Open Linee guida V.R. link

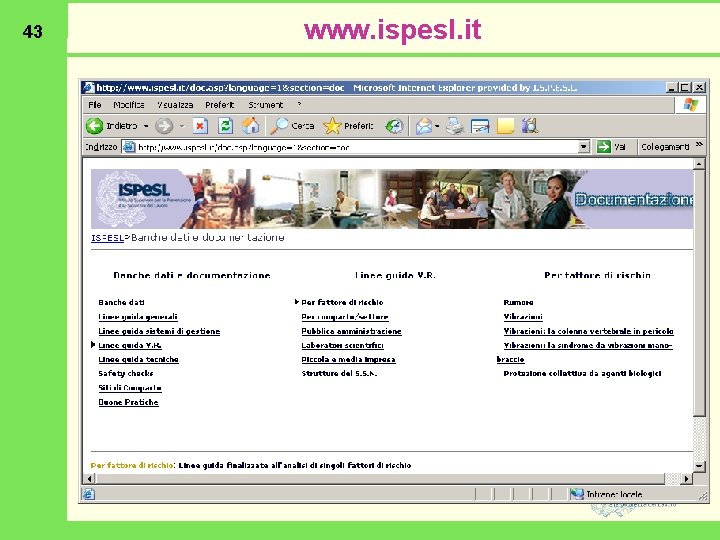(130, 345)
